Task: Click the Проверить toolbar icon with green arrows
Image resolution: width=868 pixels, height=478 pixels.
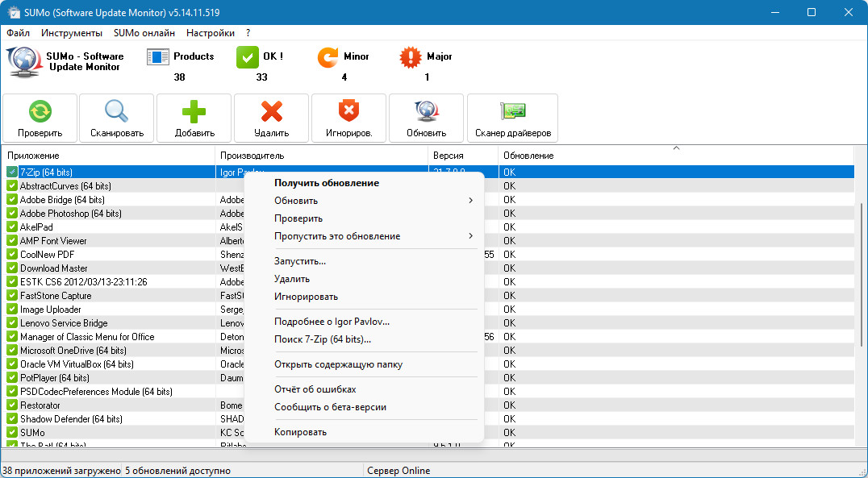Action: click(x=40, y=111)
